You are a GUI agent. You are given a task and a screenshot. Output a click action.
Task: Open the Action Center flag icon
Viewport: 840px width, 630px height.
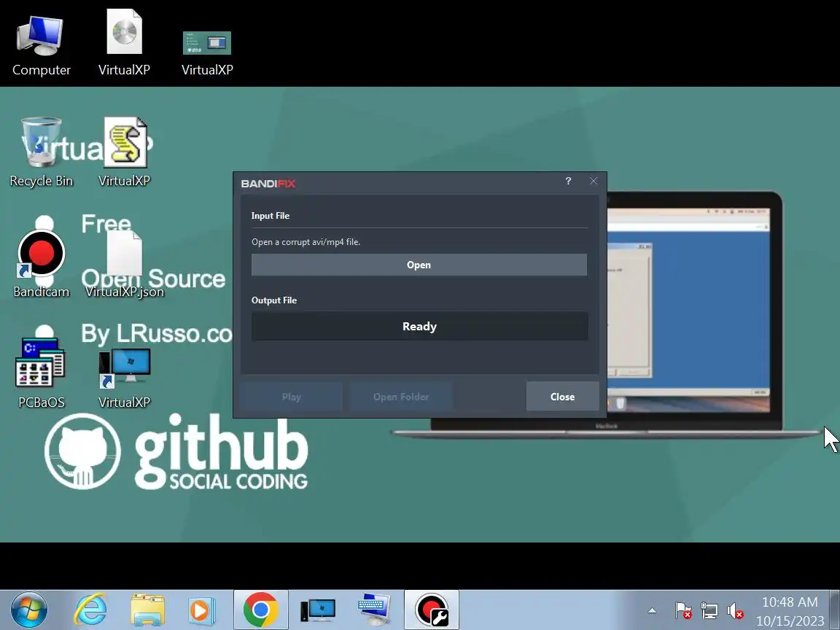683,610
